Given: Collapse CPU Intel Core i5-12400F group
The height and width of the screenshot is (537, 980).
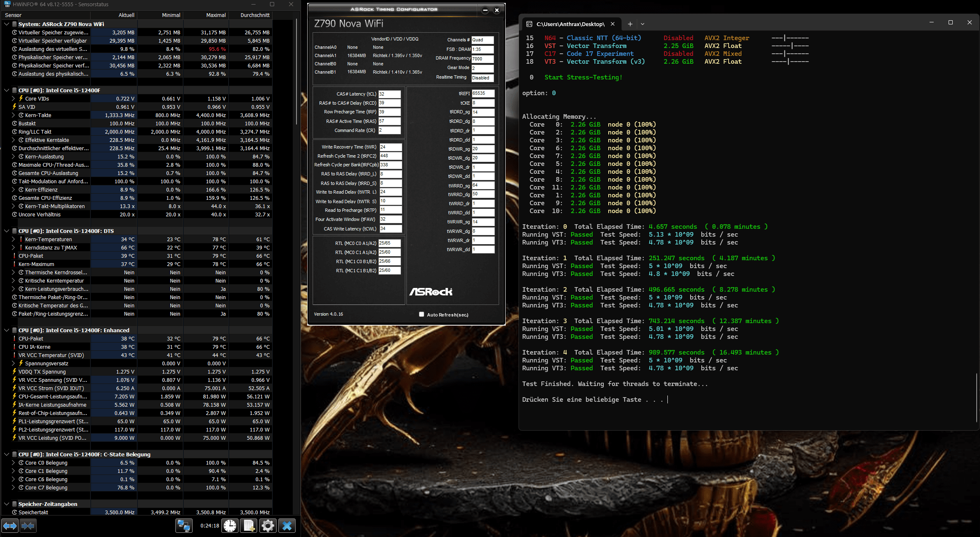Looking at the screenshot, I should coord(7,90).
